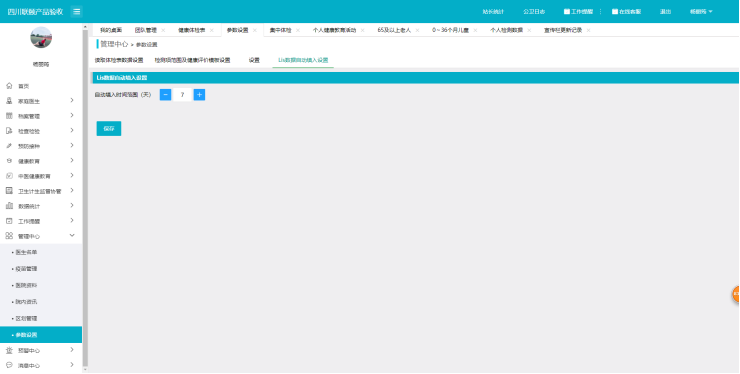The height and width of the screenshot is (374, 740).
Task: Toggle the sidebar hamburger menu icon
Action: tap(76, 12)
